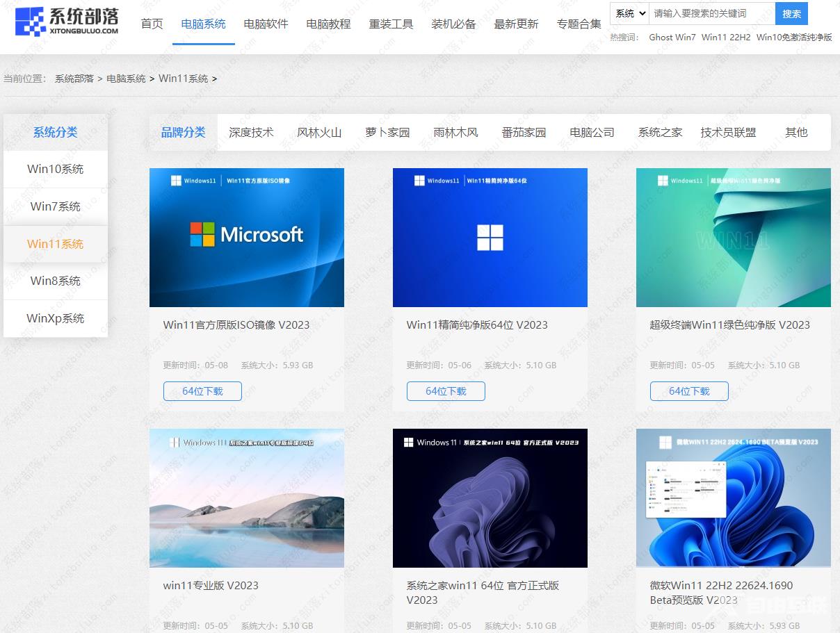Switch to the 深度技术 brand tab

pyautogui.click(x=251, y=132)
